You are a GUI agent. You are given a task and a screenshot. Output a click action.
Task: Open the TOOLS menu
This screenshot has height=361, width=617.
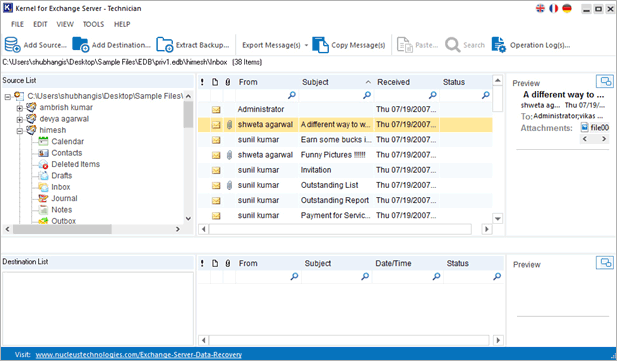pyautogui.click(x=93, y=24)
